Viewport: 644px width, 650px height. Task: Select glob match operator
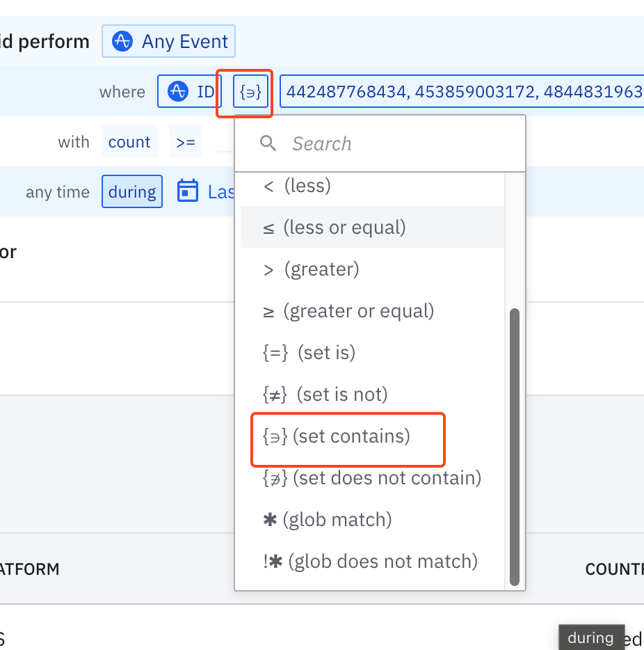(x=328, y=520)
